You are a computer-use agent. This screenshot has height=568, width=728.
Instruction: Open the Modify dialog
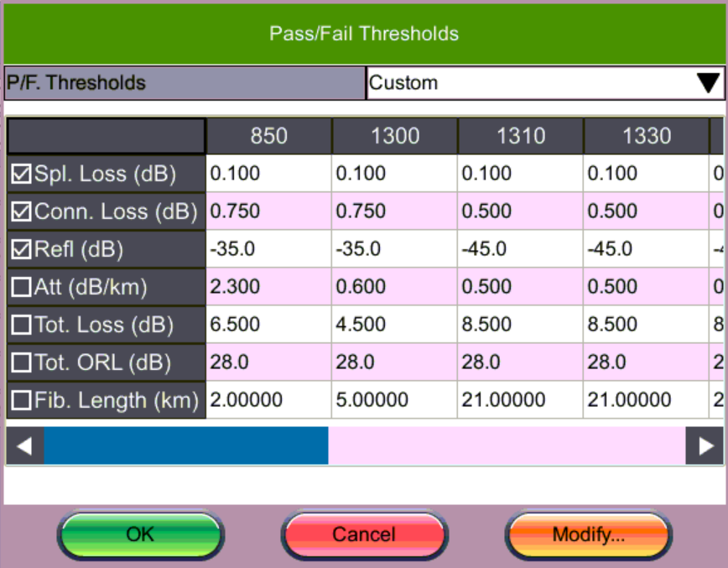pos(587,534)
